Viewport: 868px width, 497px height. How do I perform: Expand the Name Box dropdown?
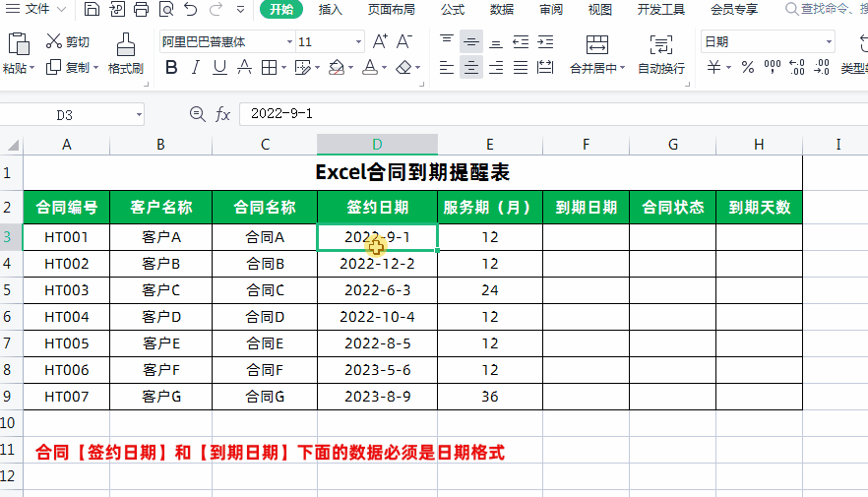pyautogui.click(x=139, y=115)
